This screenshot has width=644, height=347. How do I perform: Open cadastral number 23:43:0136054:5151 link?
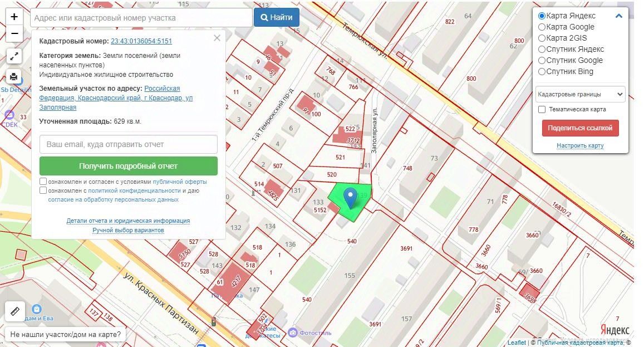(x=141, y=41)
